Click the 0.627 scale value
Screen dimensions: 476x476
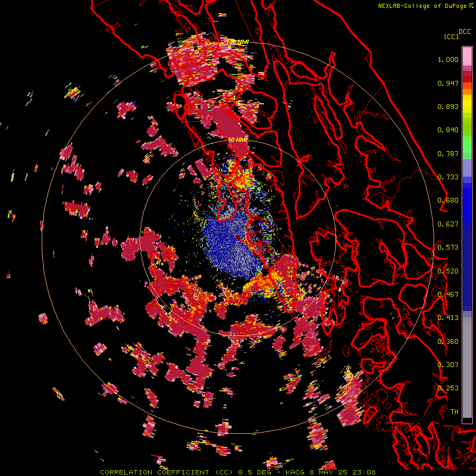[x=448, y=224]
